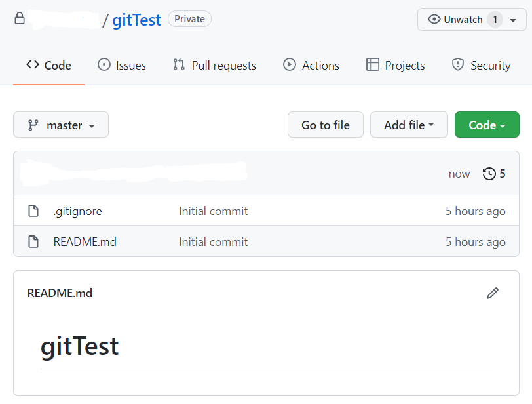Switch to the Issues tab
The height and width of the screenshot is (404, 532).
[x=122, y=66]
